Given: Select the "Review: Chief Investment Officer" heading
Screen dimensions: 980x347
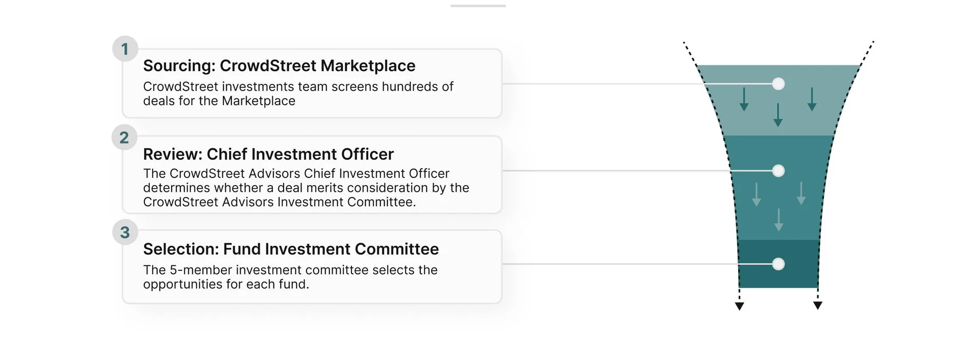Looking at the screenshot, I should coord(268,154).
